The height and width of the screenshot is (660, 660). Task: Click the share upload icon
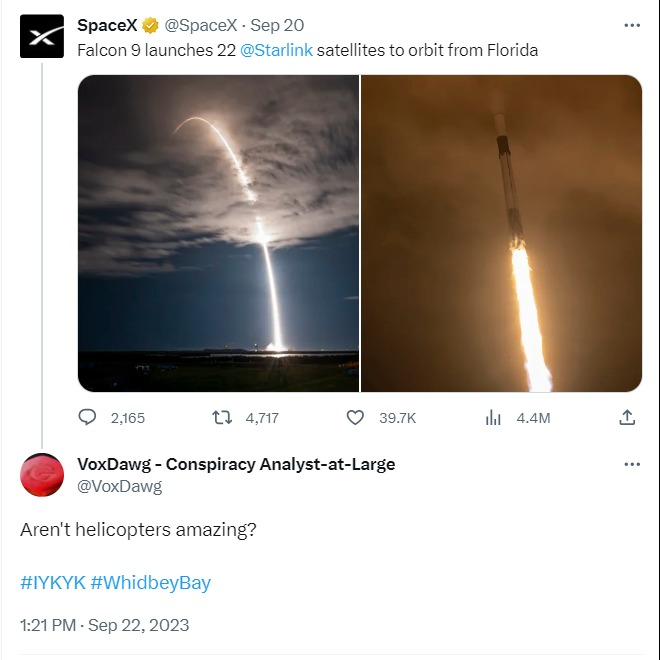point(627,418)
